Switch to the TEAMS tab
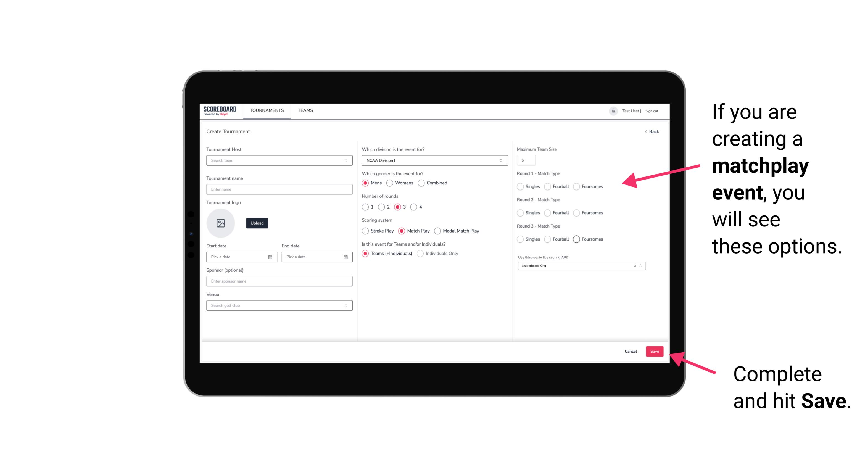Image resolution: width=868 pixels, height=467 pixels. coord(305,110)
